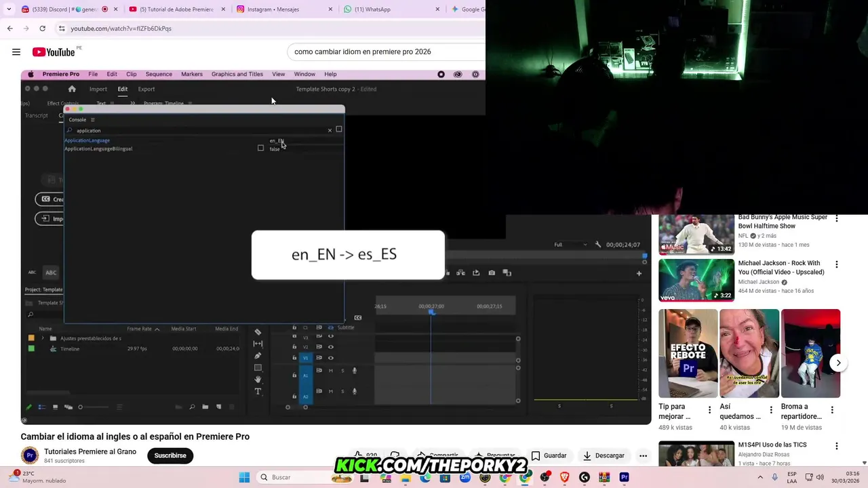Viewport: 868px width, 488px height.
Task: Open the Window menu in Premiere Pro
Action: [x=304, y=74]
